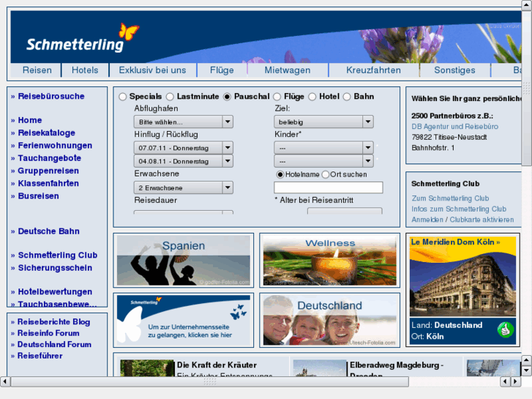Viewport: 532px width, 399px height.
Task: Click the inner frame scroll left arrow
Action: pyautogui.click(x=505, y=381)
